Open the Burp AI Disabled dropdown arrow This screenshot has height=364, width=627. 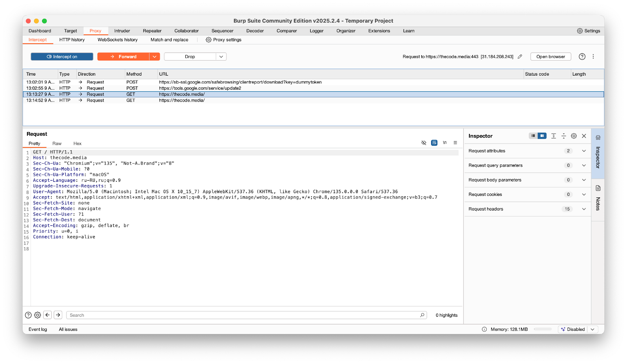click(592, 330)
